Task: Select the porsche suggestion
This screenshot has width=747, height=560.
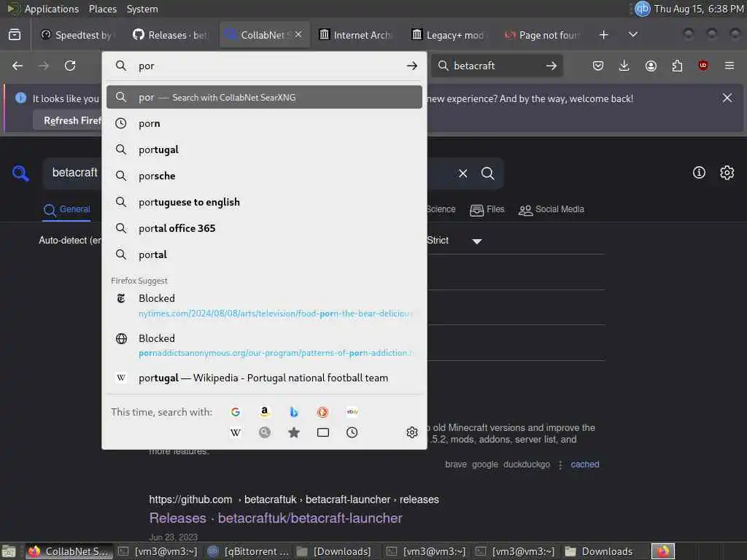Action: coord(264,176)
